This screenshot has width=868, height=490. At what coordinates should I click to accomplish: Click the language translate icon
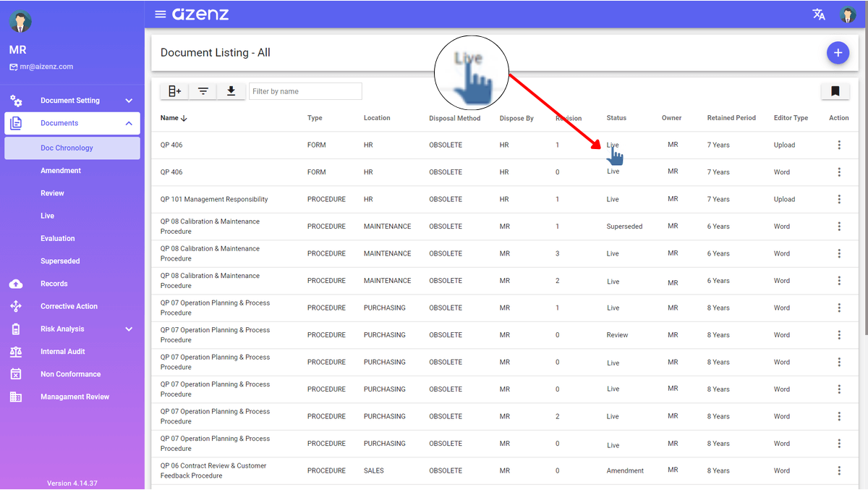819,14
